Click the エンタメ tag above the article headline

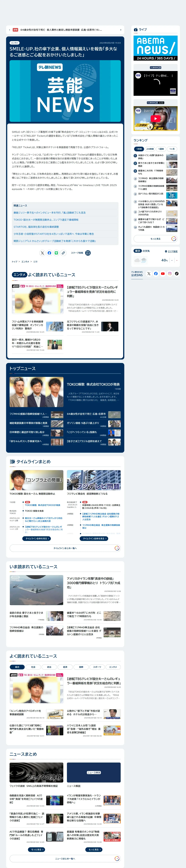(14, 43)
